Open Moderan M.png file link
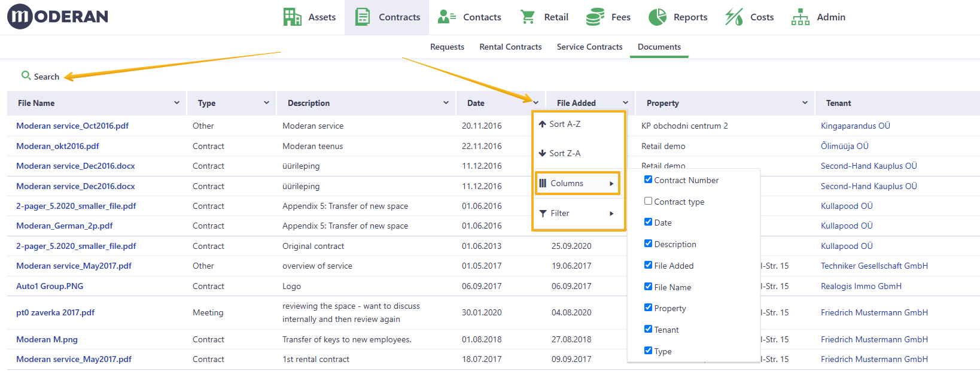The image size is (980, 371). [47, 339]
